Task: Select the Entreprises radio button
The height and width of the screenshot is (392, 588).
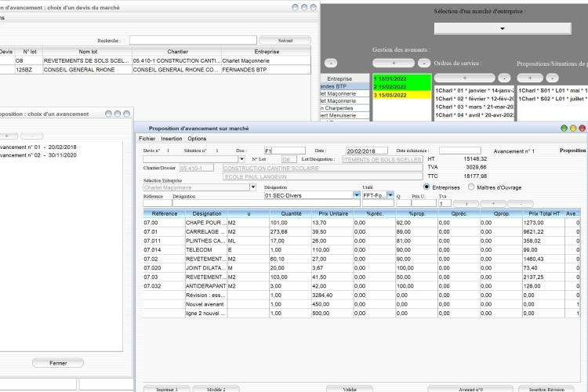Action: [x=426, y=187]
